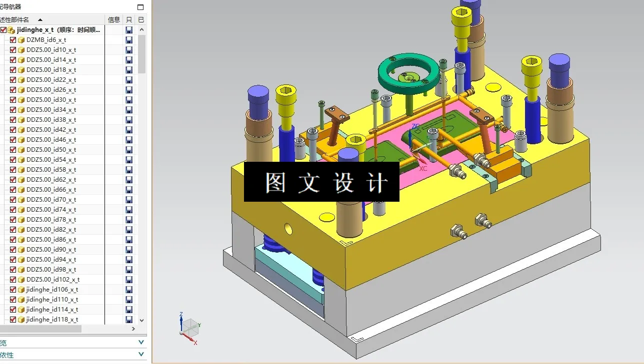644x364 pixels.
Task: Click the cube icon of jidinghe_id106_x_t
Action: pyautogui.click(x=20, y=289)
